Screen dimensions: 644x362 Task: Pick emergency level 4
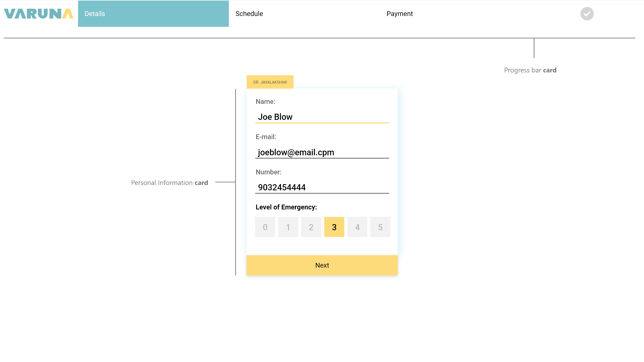357,227
